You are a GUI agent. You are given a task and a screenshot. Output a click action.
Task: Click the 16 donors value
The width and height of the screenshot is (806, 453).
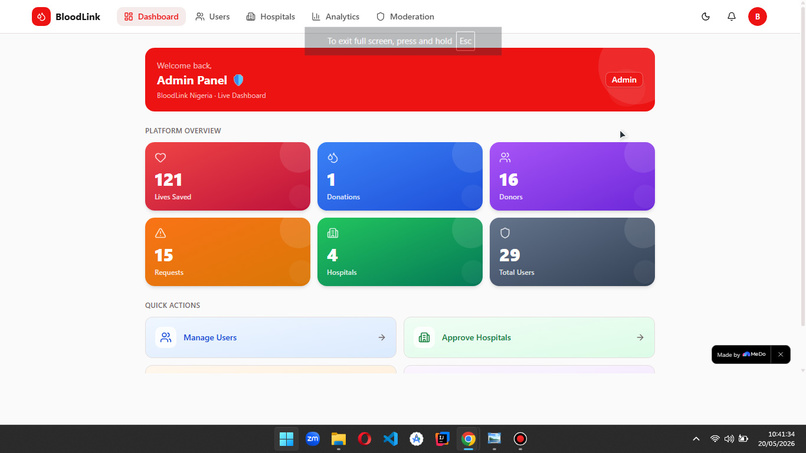click(x=508, y=180)
